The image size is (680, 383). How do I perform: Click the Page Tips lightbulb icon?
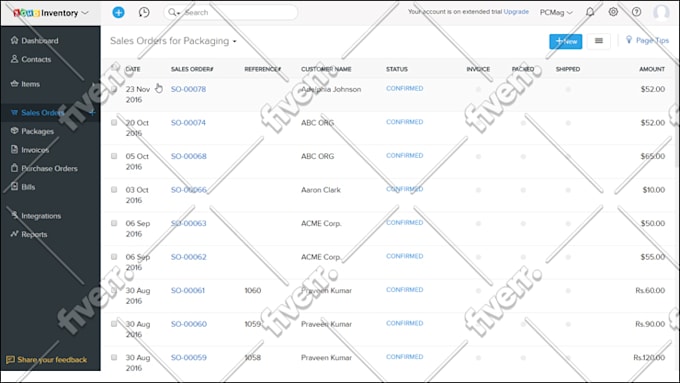pos(629,40)
